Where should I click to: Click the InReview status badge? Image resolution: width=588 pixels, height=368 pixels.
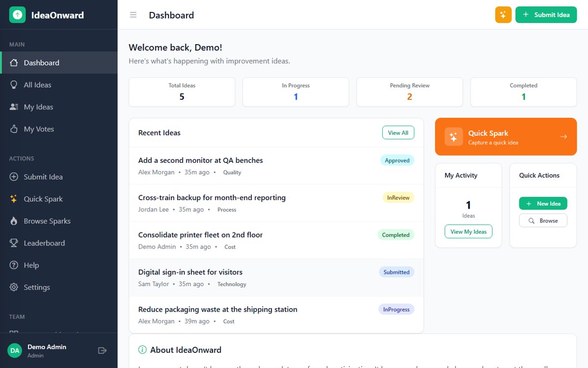pos(398,198)
